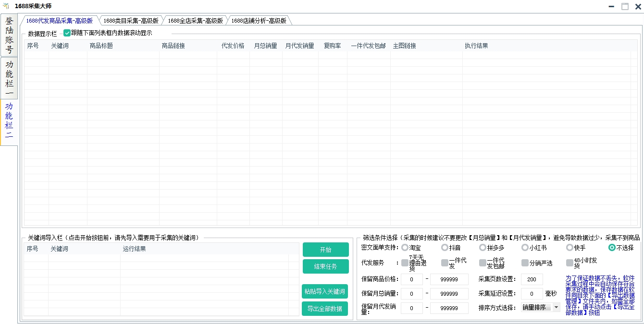The width and height of the screenshot is (644, 324).
Task: Sort by the 月代发销量 column header
Action: 300,46
